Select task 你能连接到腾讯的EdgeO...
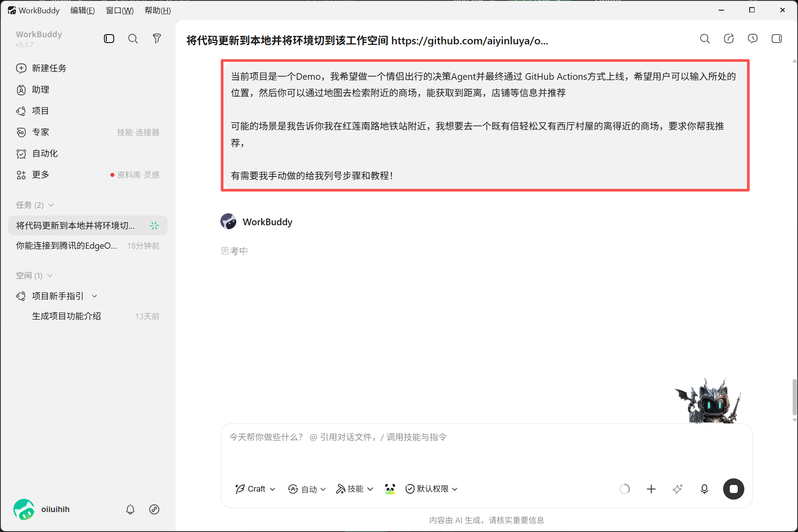Screen dimensions: 798x532 [88, 246]
